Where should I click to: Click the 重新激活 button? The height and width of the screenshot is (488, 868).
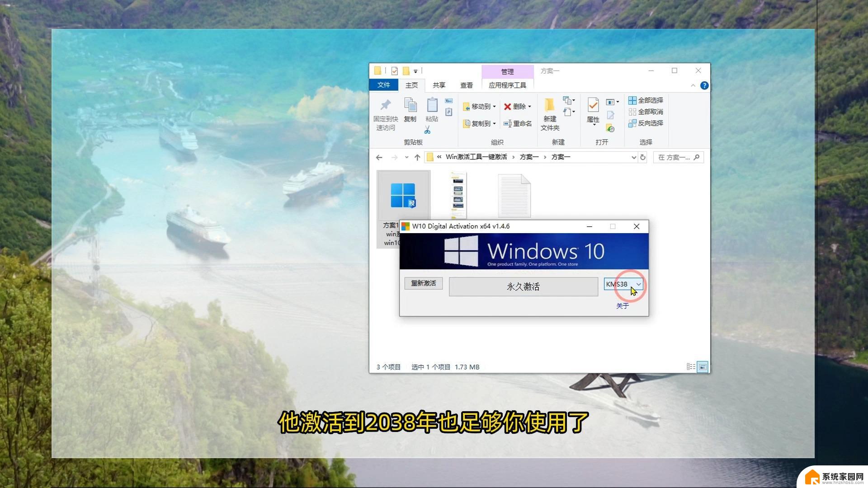(424, 283)
